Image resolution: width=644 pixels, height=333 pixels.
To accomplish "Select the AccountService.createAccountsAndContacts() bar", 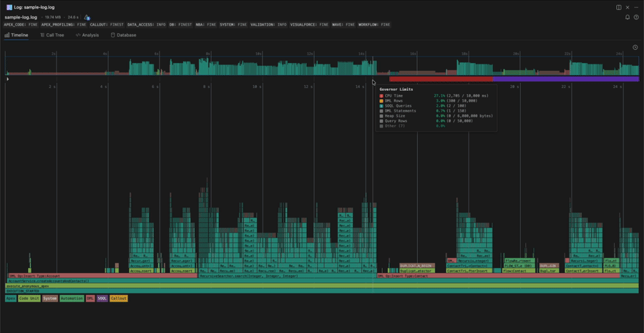I will 321,281.
